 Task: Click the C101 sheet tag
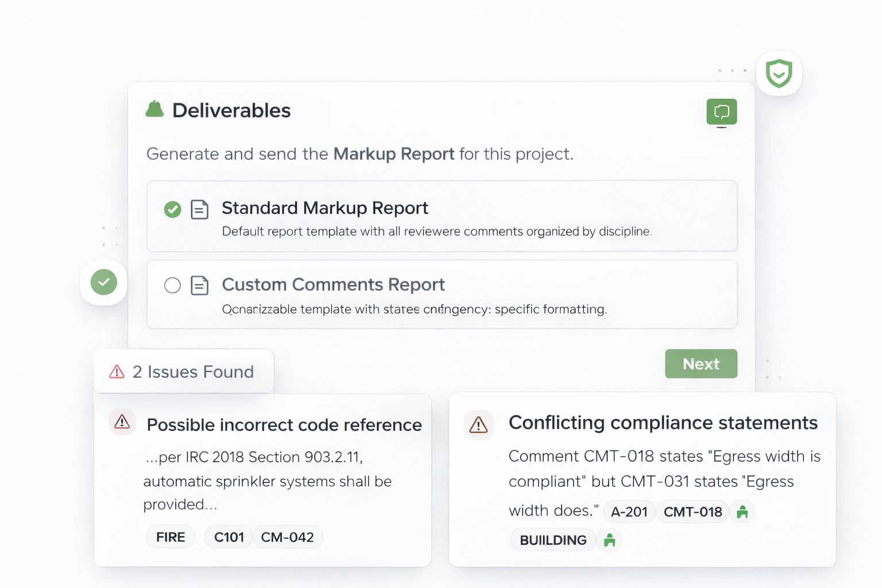coord(229,537)
